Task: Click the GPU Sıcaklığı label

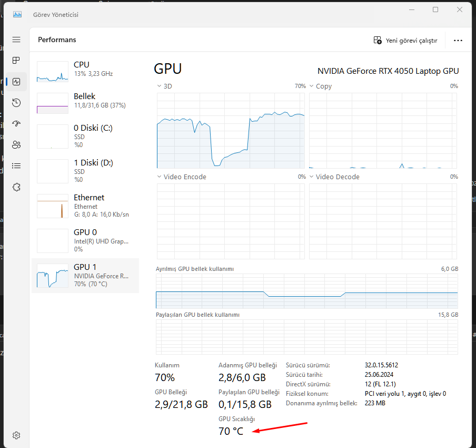Action: (x=236, y=419)
